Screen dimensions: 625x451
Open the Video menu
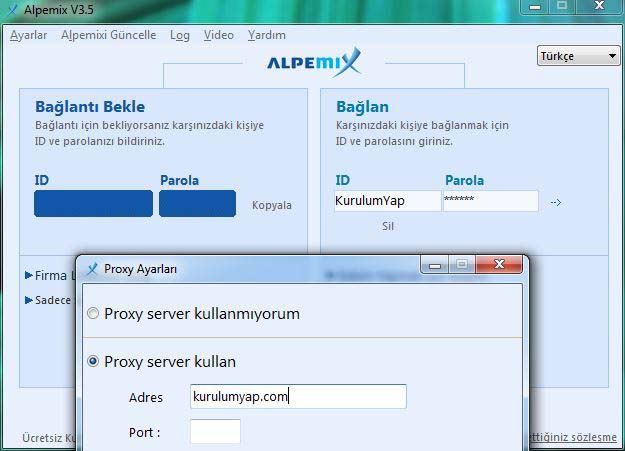pyautogui.click(x=218, y=35)
